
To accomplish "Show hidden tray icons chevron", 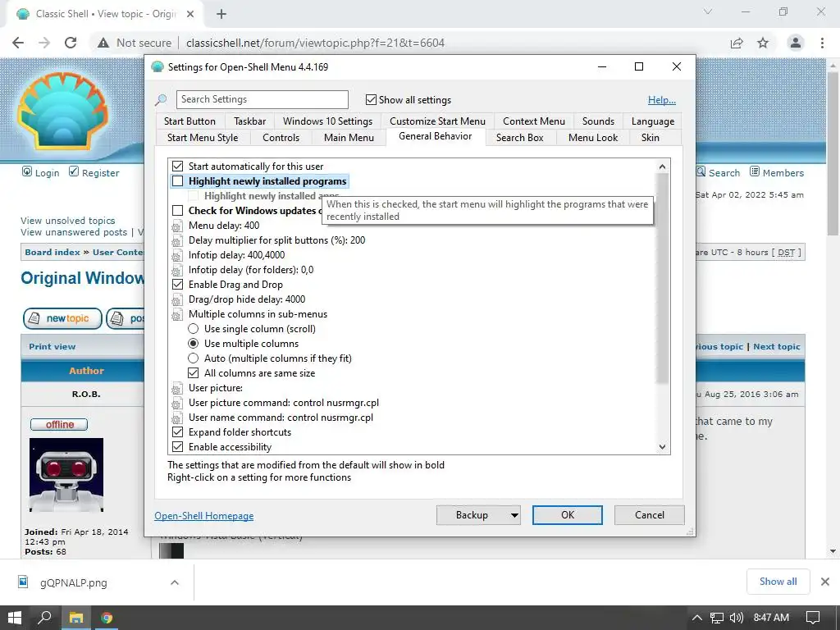I will [696, 618].
